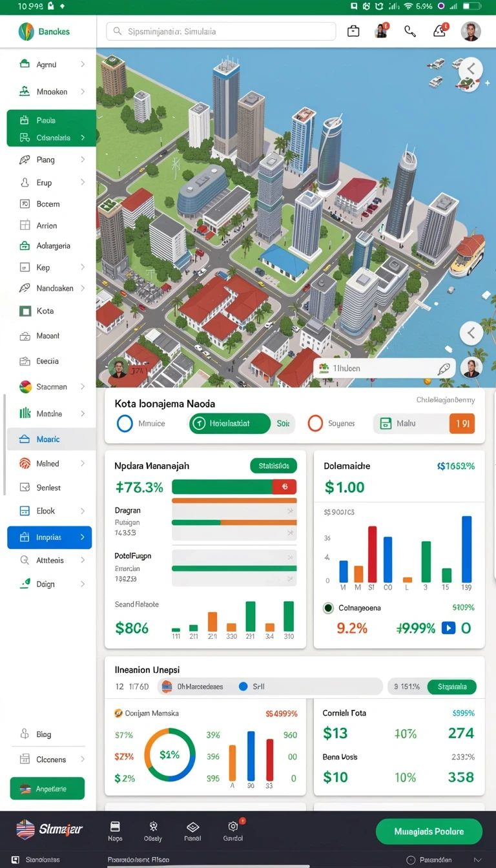Click the Anpetiarie green sidebar button
Image resolution: width=496 pixels, height=868 pixels.
[x=47, y=789]
